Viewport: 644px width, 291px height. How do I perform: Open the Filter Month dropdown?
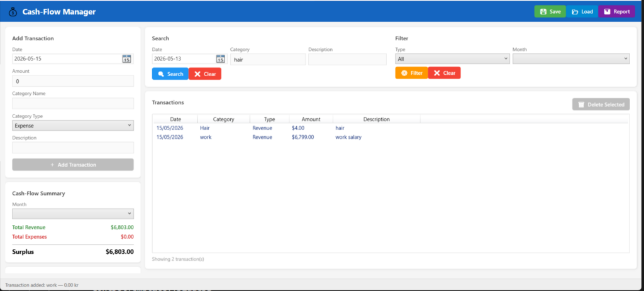pos(571,59)
